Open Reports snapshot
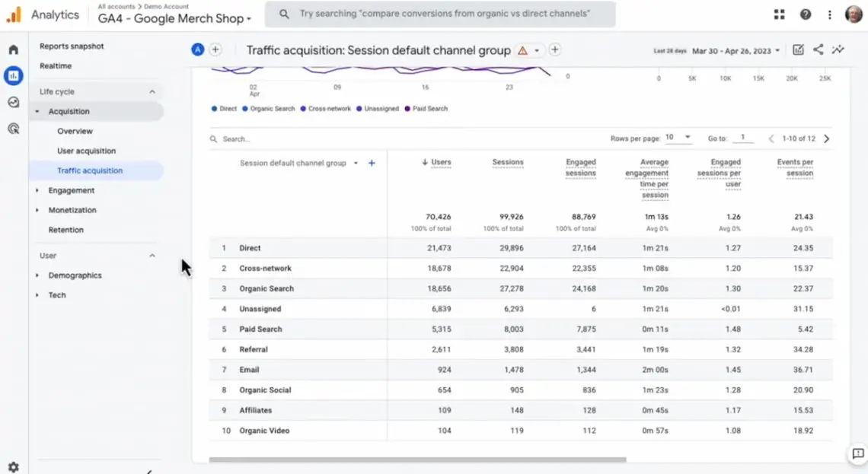Screen dimensions: 868x474 click(72, 46)
